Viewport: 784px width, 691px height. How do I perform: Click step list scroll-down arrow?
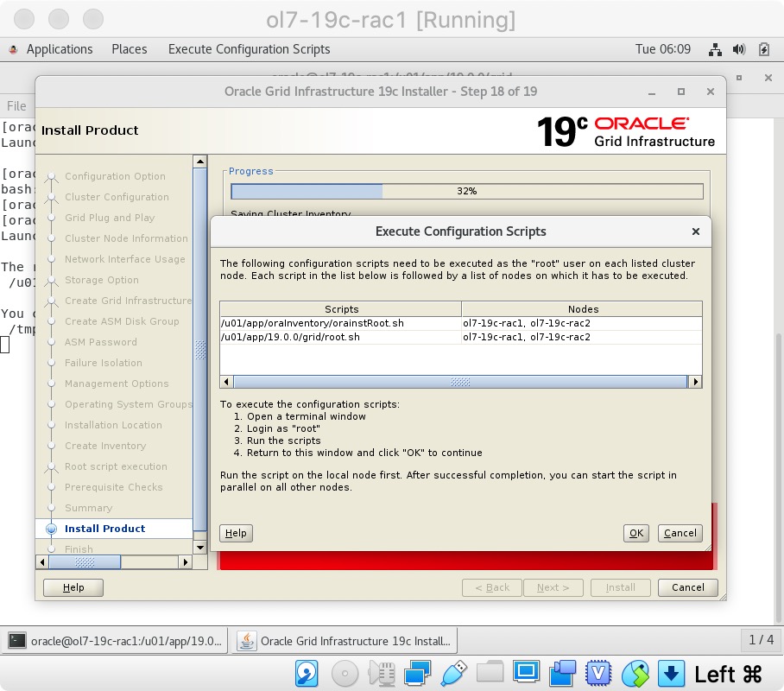(200, 548)
